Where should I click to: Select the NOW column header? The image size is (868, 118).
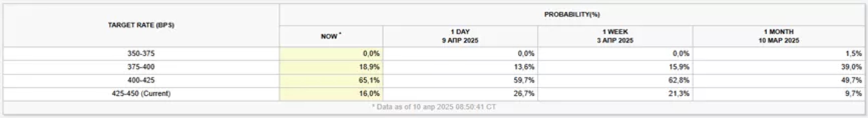pos(331,36)
